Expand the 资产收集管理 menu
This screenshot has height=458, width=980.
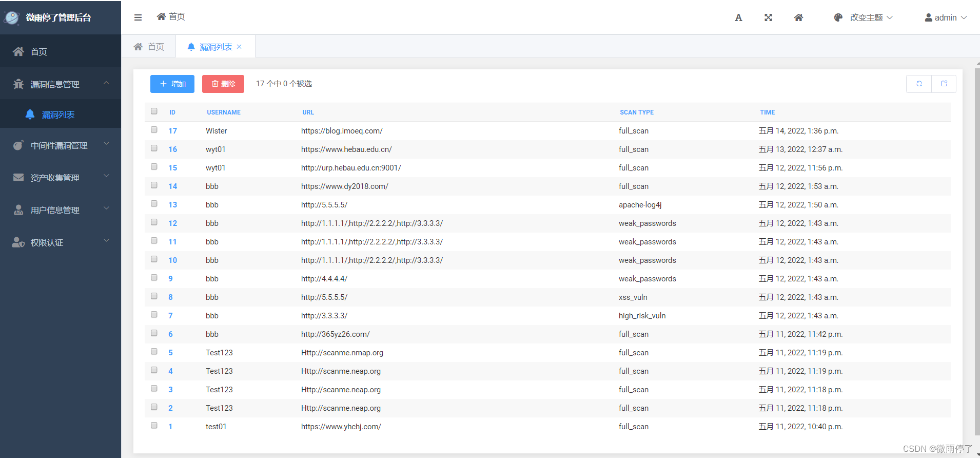(106, 176)
